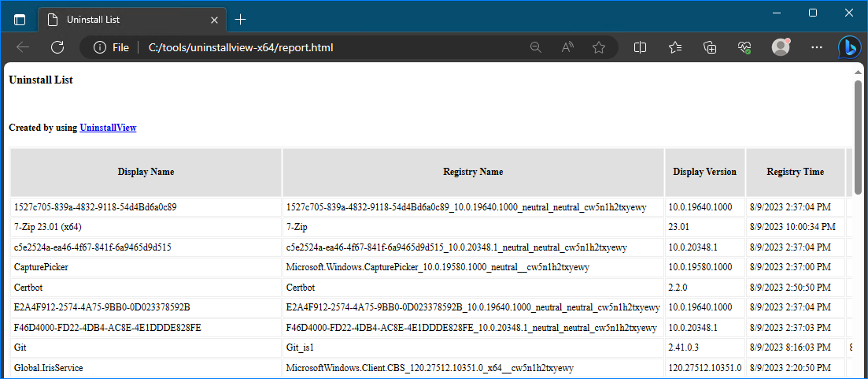Click the version 2.2.0 cell

pos(704,288)
